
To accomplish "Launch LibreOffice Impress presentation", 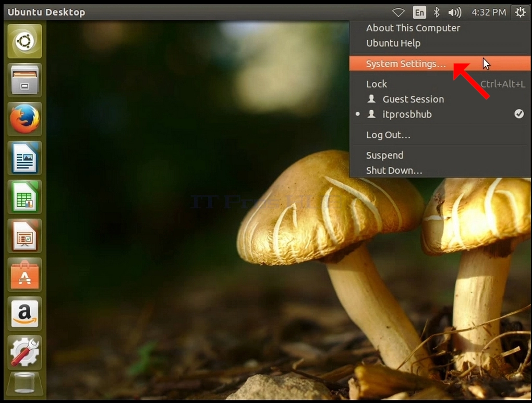I will coord(25,236).
